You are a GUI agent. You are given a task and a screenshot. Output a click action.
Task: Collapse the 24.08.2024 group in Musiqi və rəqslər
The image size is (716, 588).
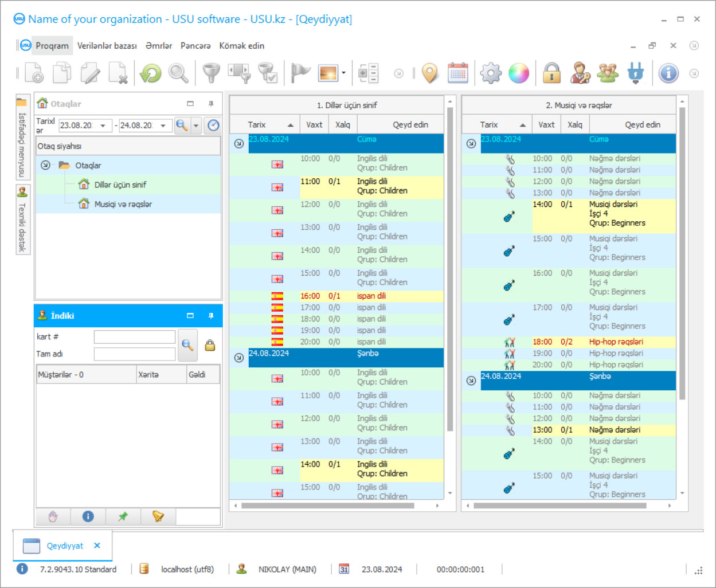(471, 381)
